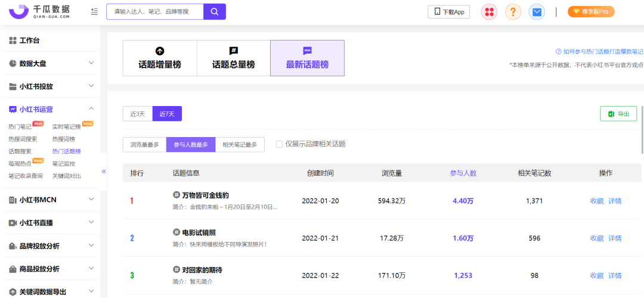Expand 小红书MCN chevron
644x298 pixels.
click(91, 199)
